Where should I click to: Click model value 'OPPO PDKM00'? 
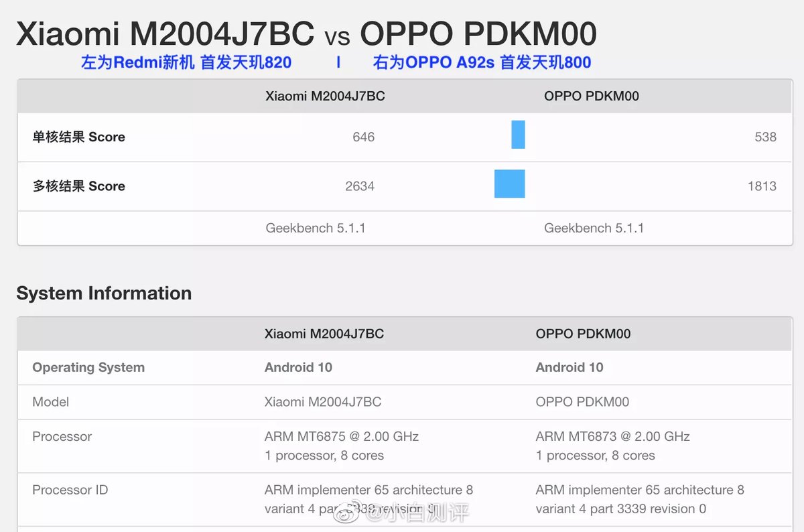point(582,402)
